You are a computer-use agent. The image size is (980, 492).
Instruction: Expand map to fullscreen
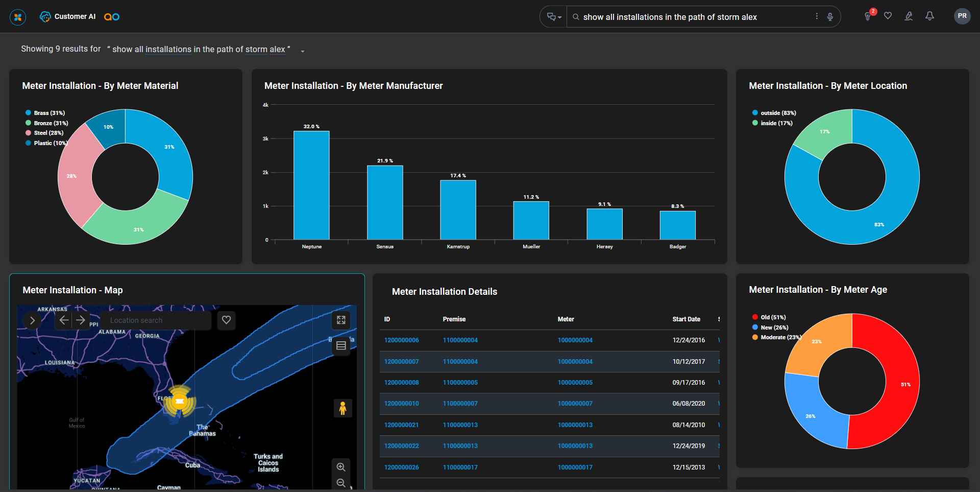(x=341, y=320)
